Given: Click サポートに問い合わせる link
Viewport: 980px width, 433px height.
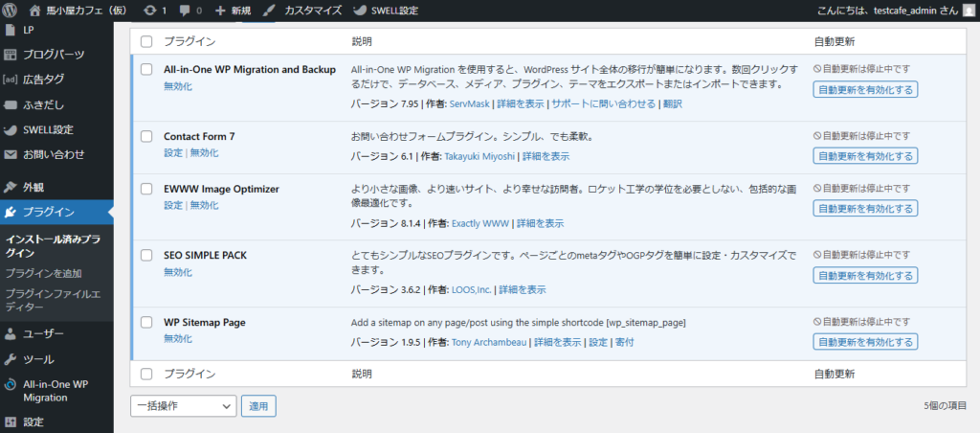Looking at the screenshot, I should (x=603, y=103).
